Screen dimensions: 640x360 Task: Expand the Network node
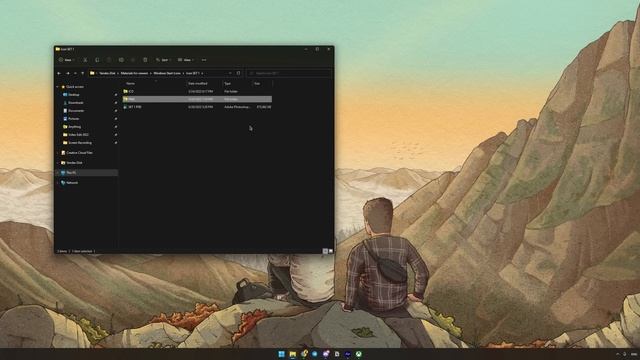pos(58,183)
